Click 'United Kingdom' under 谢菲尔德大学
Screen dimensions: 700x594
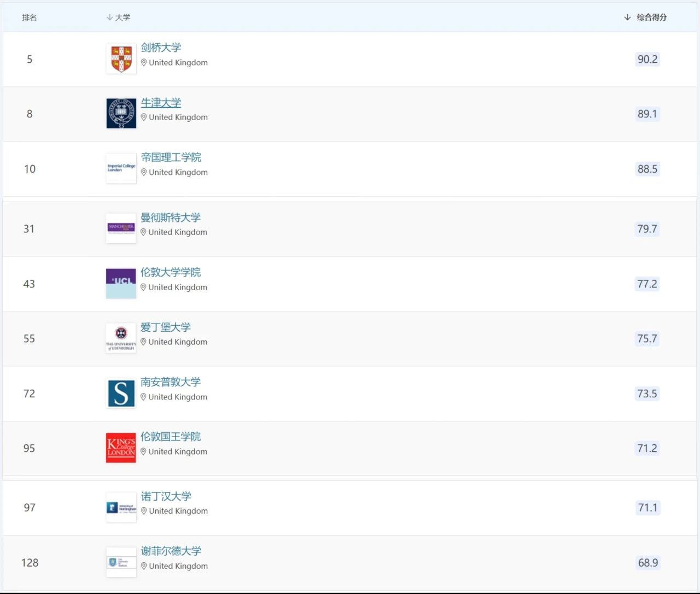click(x=178, y=566)
